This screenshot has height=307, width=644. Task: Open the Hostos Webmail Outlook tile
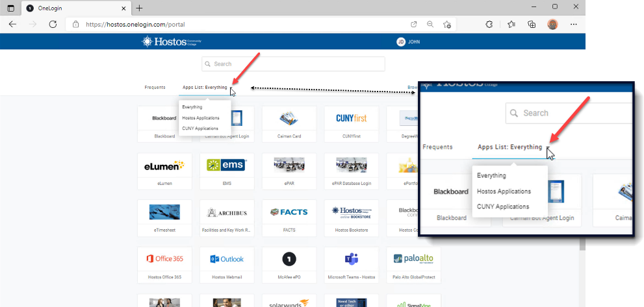click(x=227, y=265)
